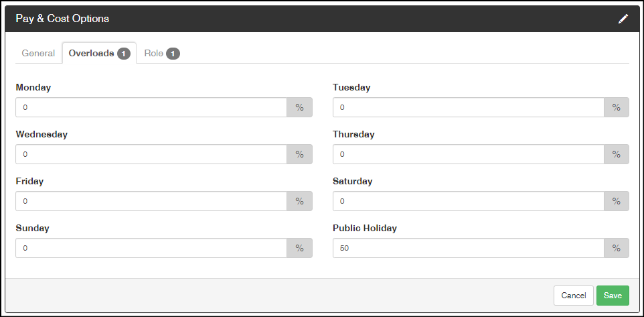Open the Role tab
This screenshot has width=644, height=317.
(162, 54)
